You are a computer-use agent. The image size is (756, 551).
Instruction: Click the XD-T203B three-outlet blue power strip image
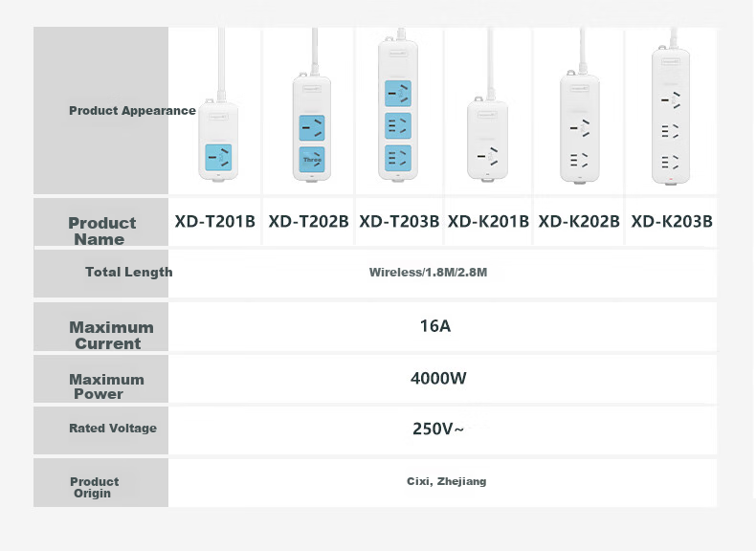point(398,105)
